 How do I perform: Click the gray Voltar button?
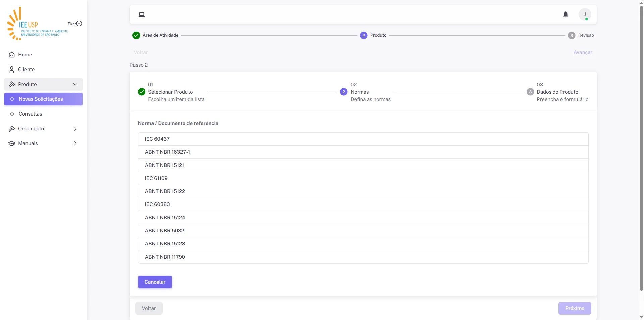click(149, 308)
